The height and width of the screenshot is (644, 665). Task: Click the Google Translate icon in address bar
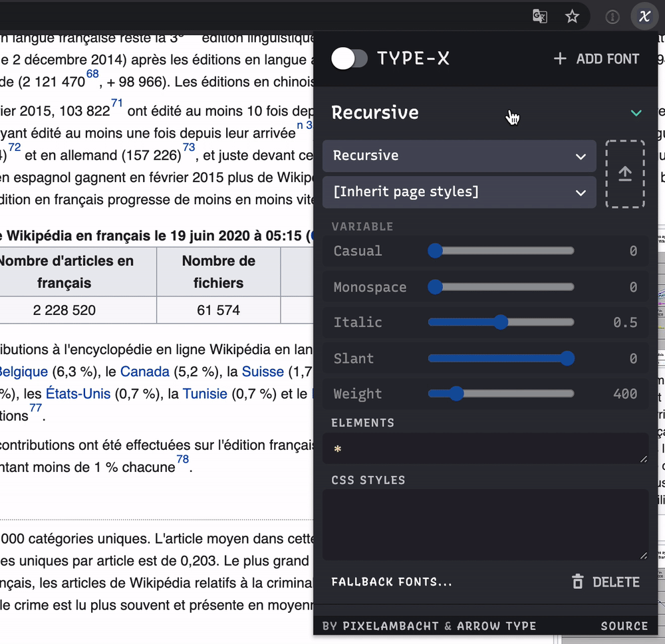(x=540, y=17)
